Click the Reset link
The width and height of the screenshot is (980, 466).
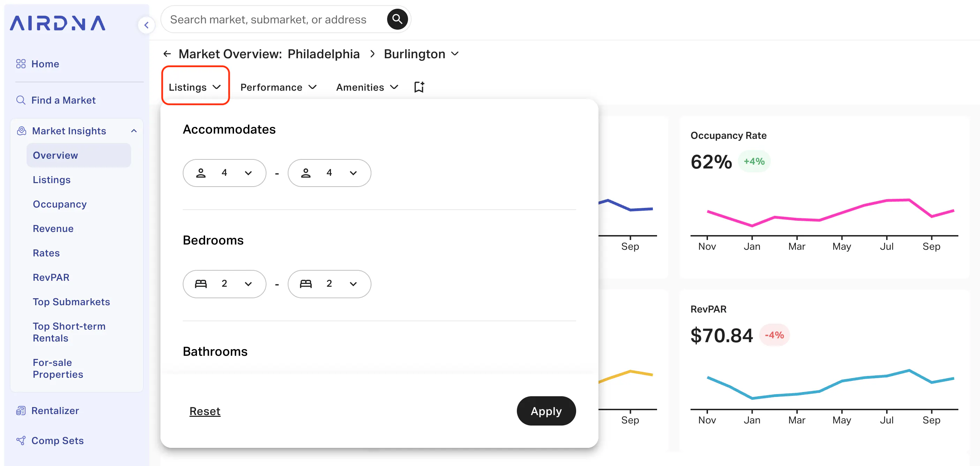205,411
